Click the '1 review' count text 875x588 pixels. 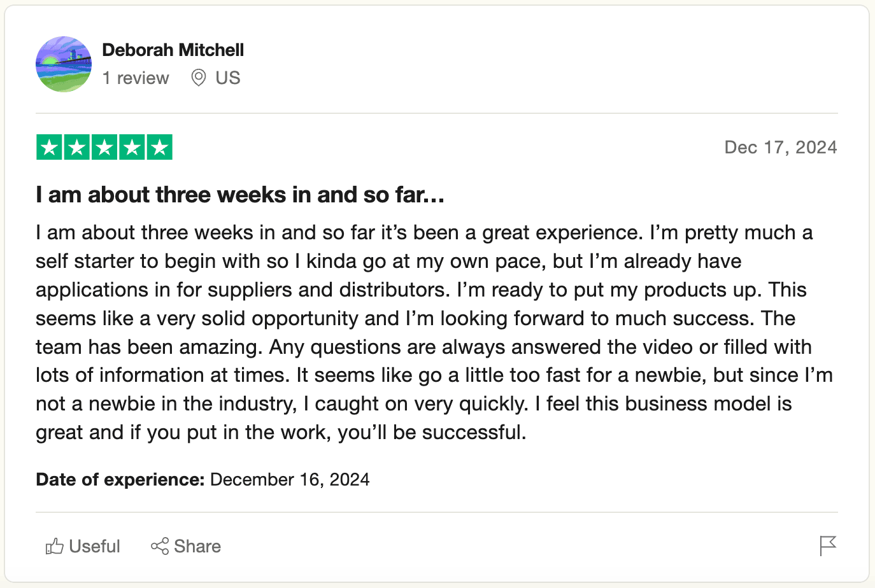click(x=136, y=78)
